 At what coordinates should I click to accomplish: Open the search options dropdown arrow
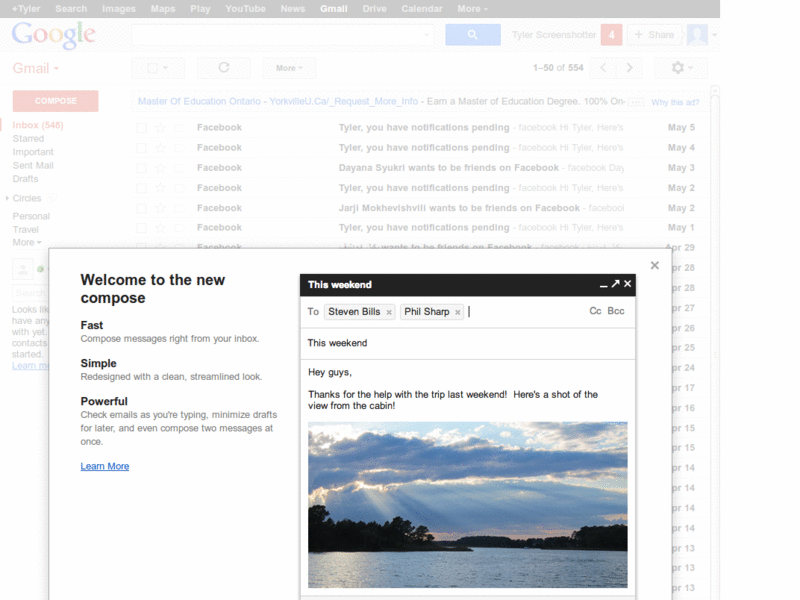click(426, 35)
